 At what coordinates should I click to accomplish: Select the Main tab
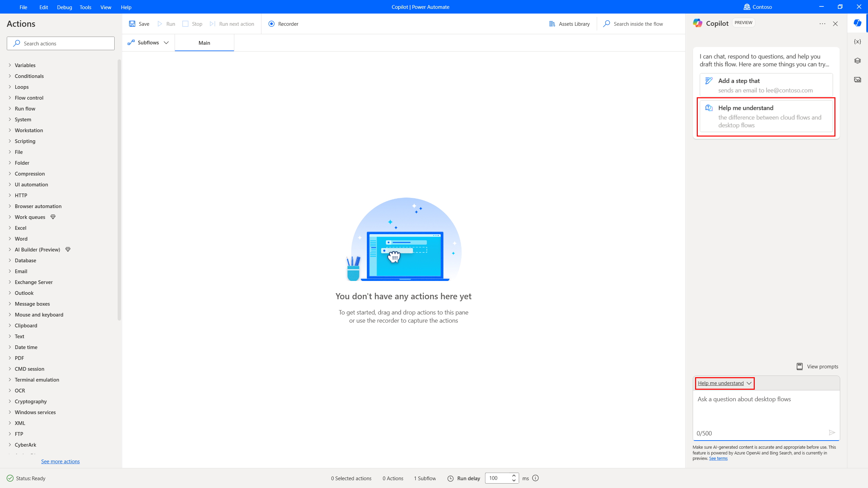click(204, 42)
